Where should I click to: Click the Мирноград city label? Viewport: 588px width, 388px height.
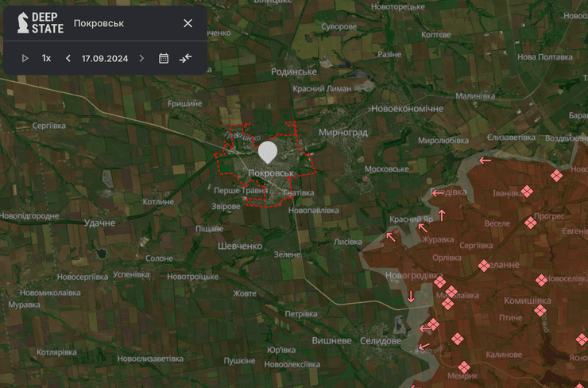click(x=342, y=133)
